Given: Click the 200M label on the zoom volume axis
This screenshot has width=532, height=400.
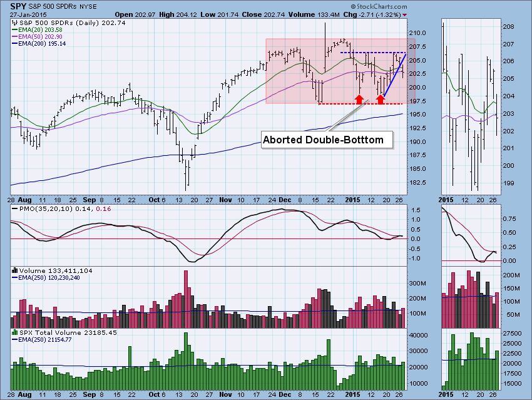Looking at the screenshot, I should (511, 275).
